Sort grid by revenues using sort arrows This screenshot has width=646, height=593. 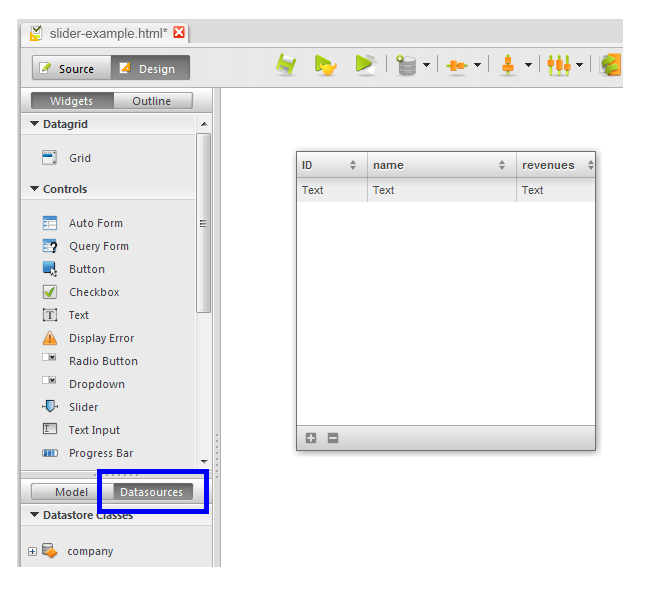click(590, 165)
